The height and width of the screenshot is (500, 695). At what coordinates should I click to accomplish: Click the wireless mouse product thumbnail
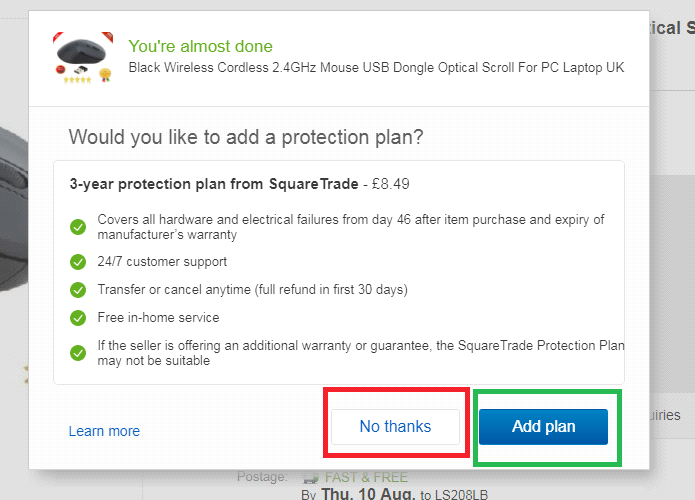tap(83, 59)
